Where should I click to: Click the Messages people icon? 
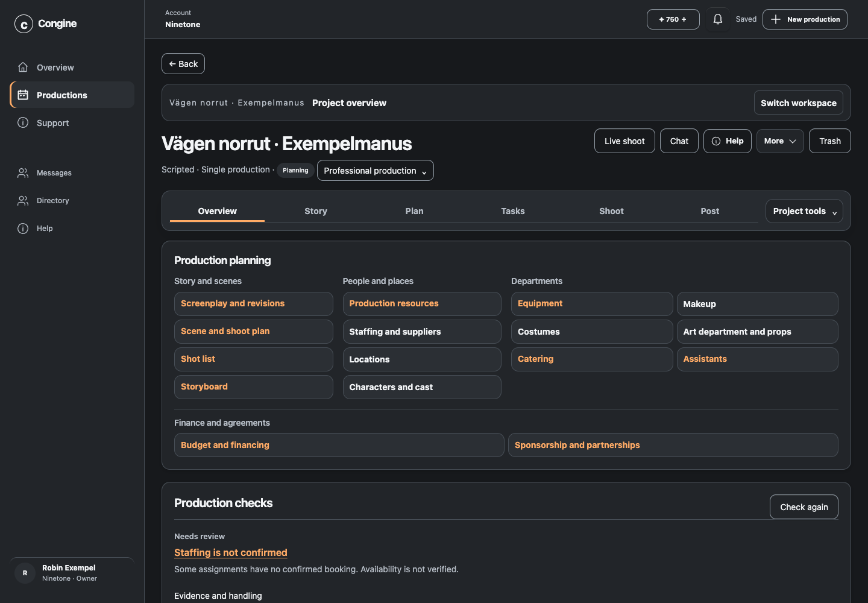pyautogui.click(x=23, y=173)
